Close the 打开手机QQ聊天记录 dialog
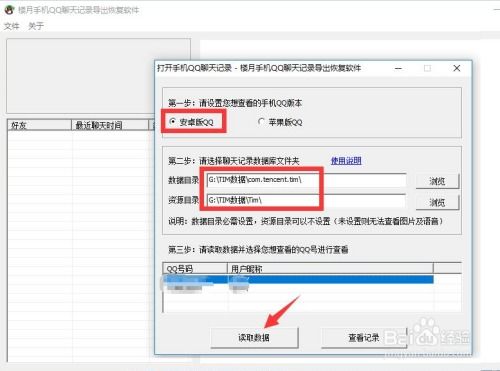 point(457,68)
